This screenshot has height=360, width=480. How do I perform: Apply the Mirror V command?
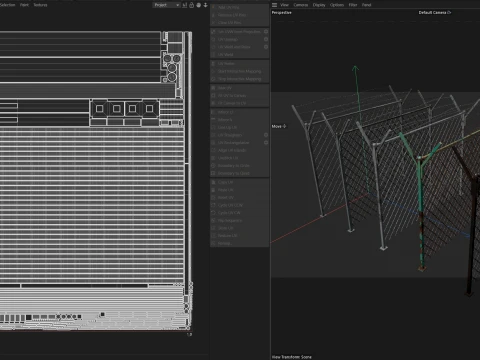coord(240,120)
